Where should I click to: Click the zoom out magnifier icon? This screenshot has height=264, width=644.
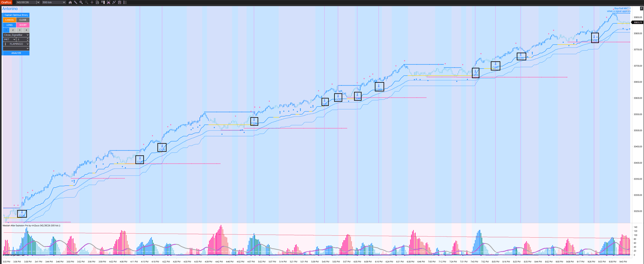click(x=87, y=2)
